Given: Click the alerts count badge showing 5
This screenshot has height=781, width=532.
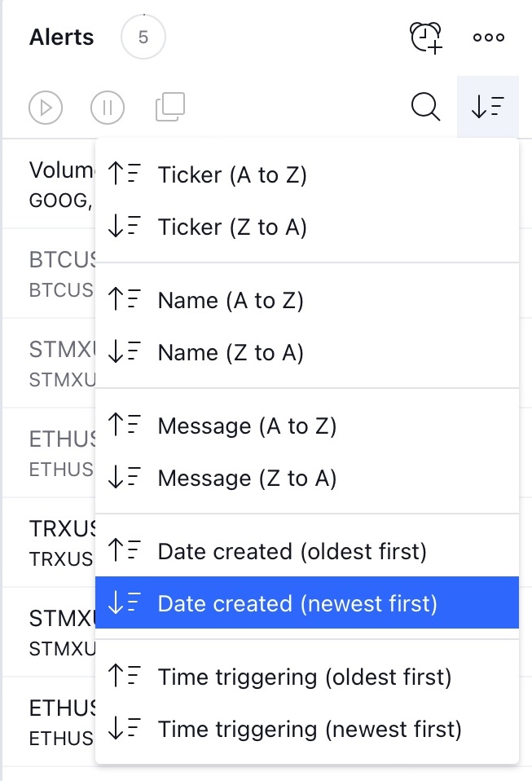Looking at the screenshot, I should coord(143,38).
